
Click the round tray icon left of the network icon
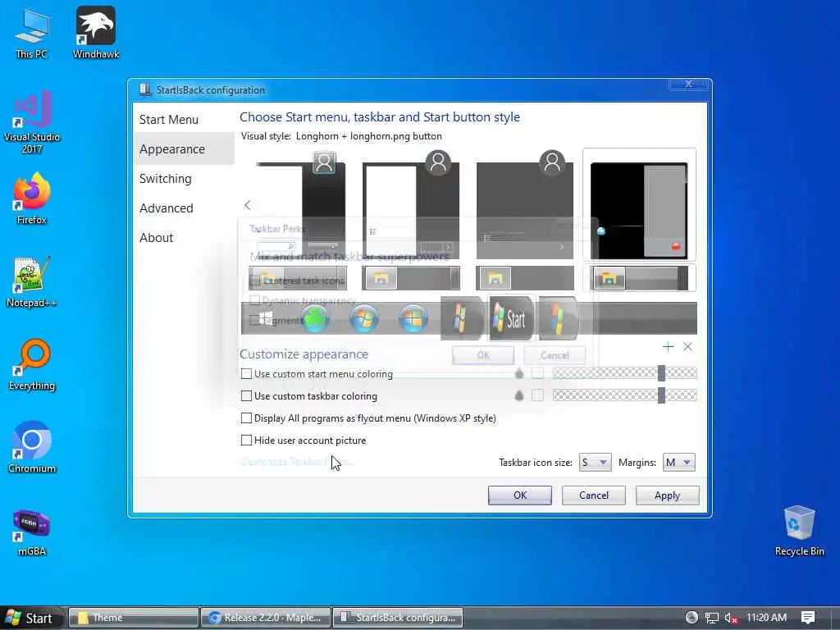pyautogui.click(x=692, y=618)
